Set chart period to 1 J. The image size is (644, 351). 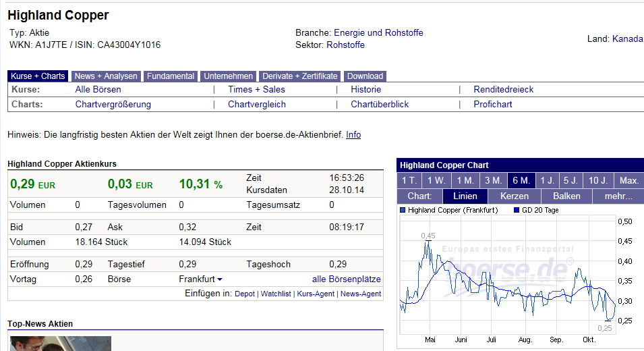tap(547, 180)
